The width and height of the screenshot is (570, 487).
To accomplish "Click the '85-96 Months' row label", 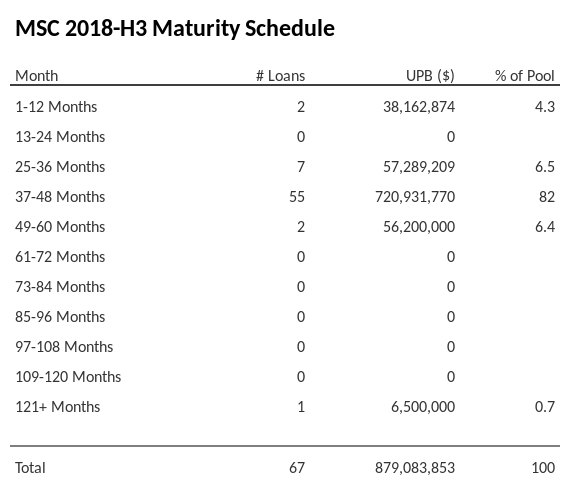I will (x=60, y=317).
